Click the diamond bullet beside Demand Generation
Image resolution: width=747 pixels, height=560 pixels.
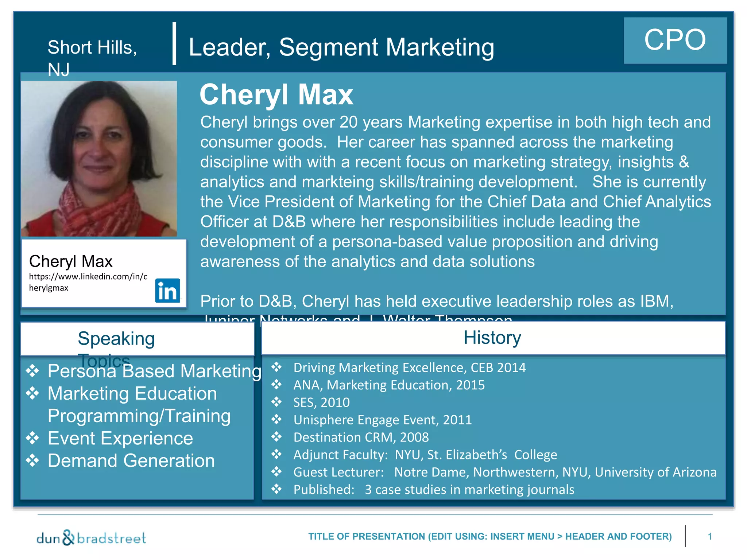[x=32, y=461]
